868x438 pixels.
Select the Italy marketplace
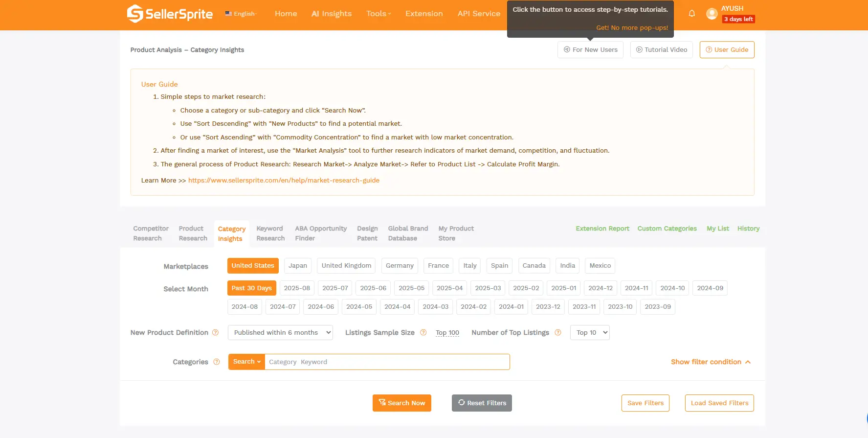[x=470, y=266]
